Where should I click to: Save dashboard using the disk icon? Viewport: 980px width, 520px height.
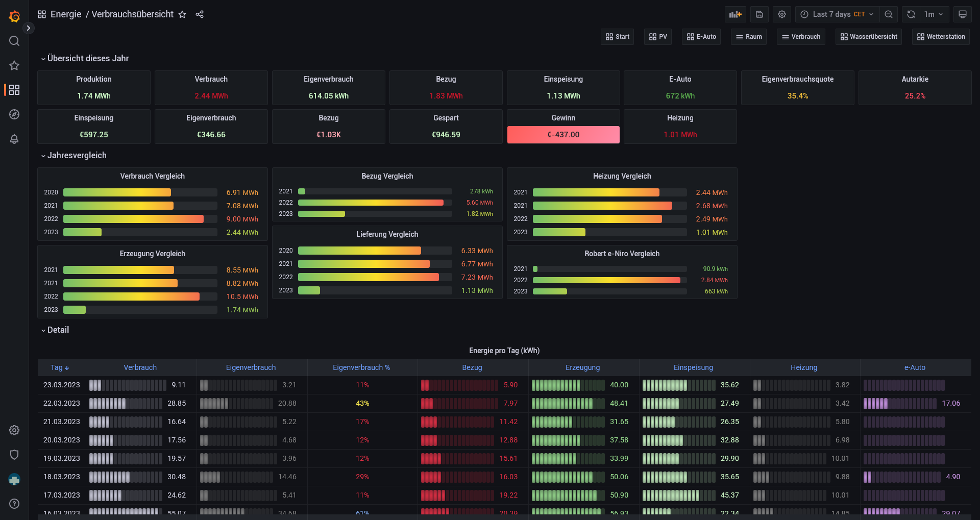[759, 14]
